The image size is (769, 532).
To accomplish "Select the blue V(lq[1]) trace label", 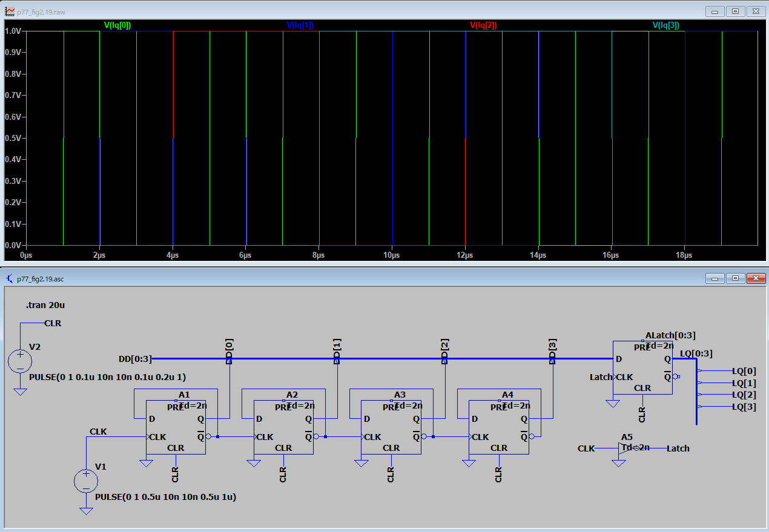I will [300, 25].
